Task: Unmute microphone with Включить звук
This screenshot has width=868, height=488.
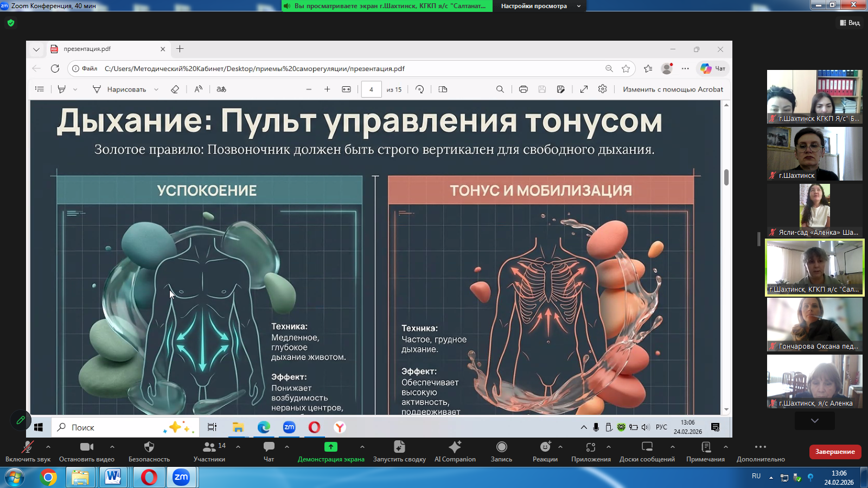Action: [x=27, y=451]
